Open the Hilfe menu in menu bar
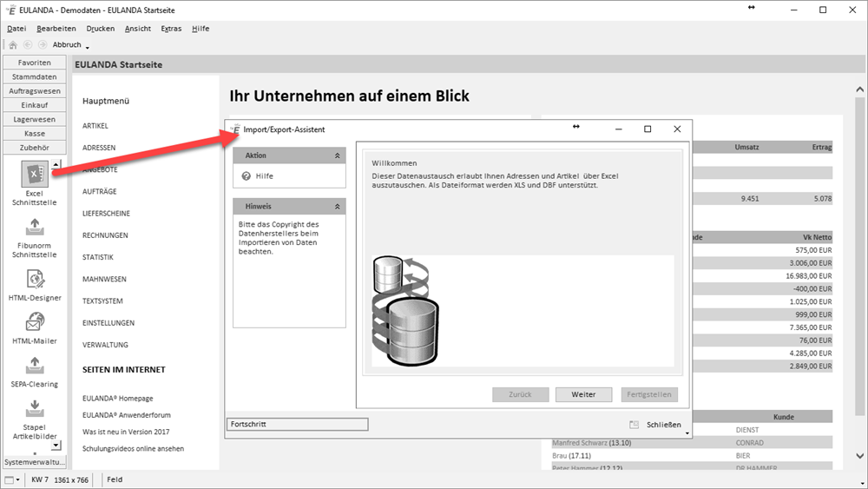Viewport: 868px width, 489px height. [x=201, y=29]
